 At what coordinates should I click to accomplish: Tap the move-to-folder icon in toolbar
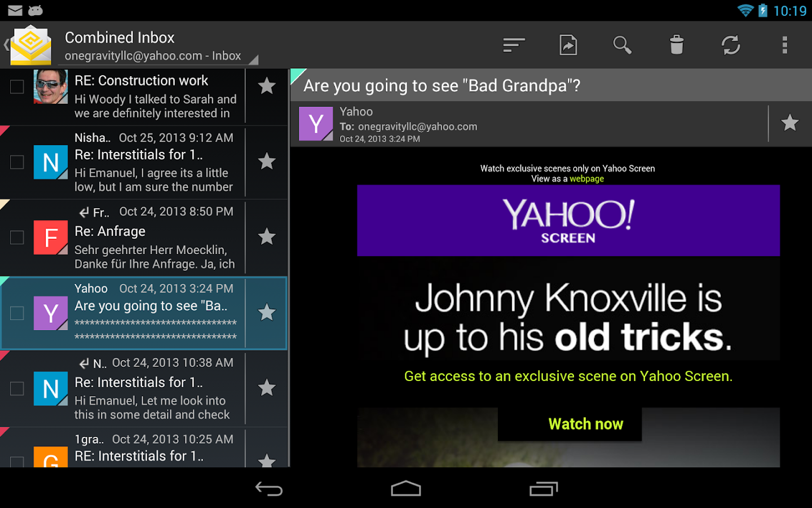click(x=568, y=45)
